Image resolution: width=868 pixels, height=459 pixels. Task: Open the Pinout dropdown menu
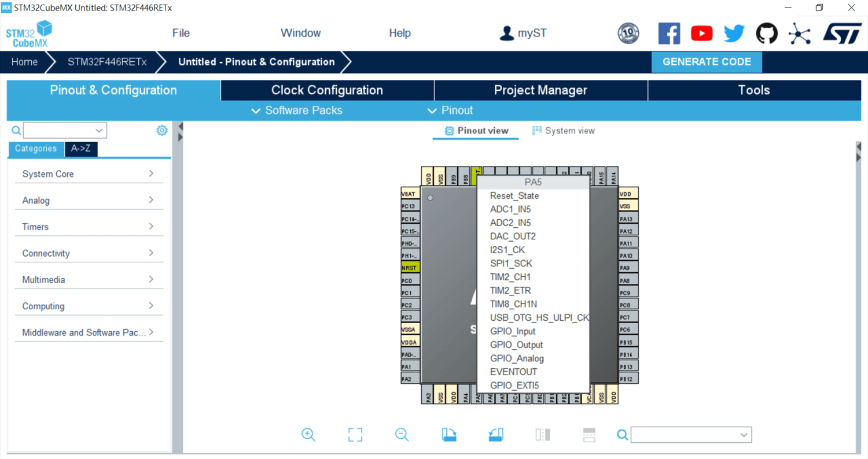pos(450,110)
